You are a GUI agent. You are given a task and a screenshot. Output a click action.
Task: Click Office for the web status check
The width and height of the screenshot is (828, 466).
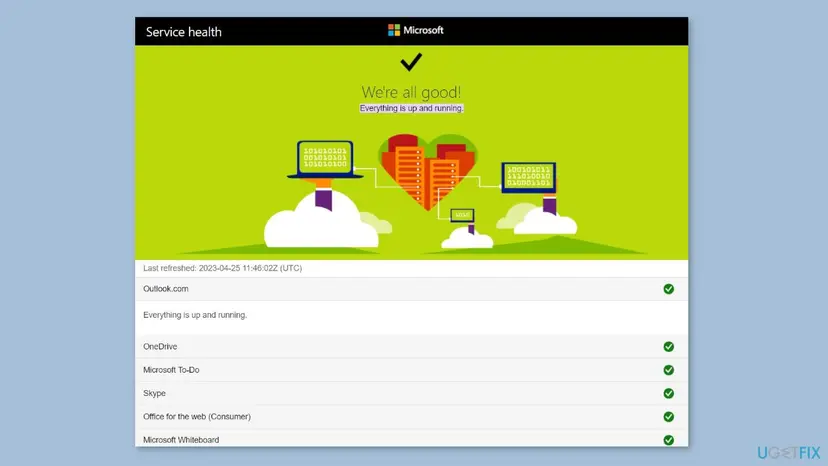(669, 417)
